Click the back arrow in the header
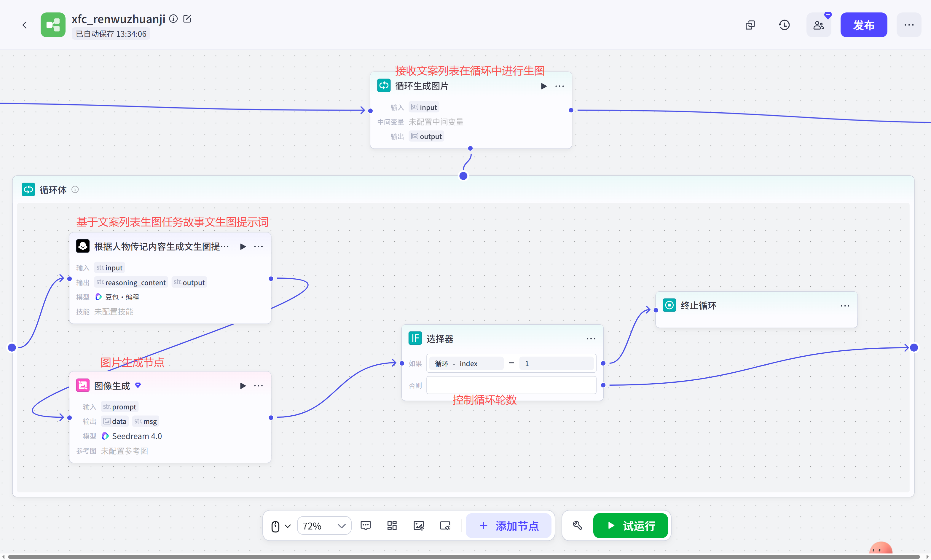The height and width of the screenshot is (560, 931). point(25,25)
